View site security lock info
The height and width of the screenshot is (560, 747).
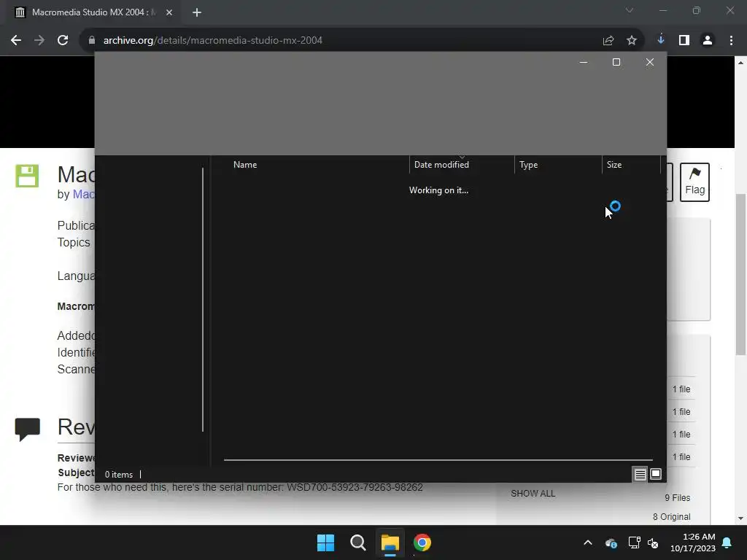coord(92,41)
